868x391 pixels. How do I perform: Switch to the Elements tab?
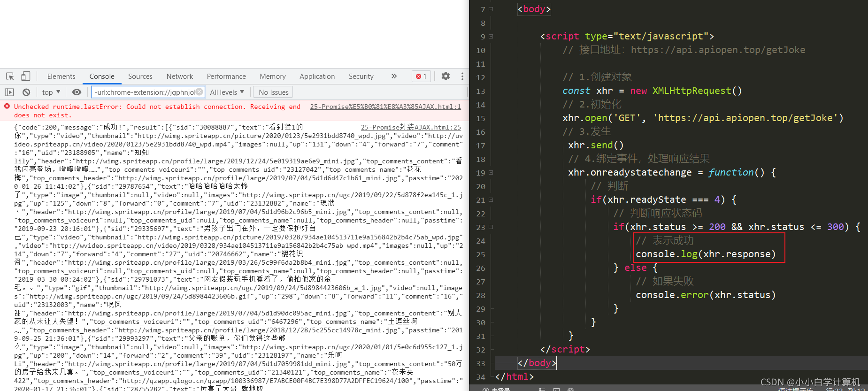click(x=61, y=77)
